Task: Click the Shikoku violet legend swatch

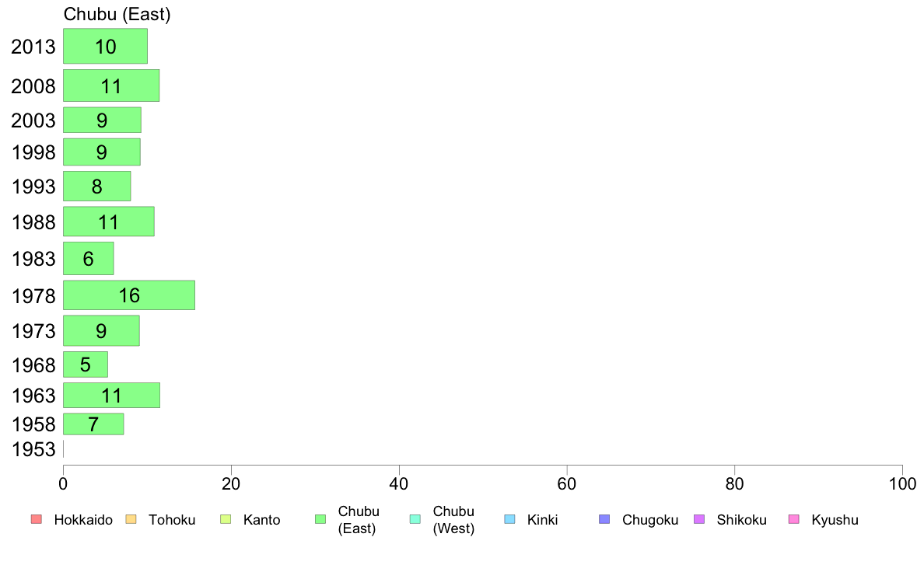Action: [x=699, y=519]
